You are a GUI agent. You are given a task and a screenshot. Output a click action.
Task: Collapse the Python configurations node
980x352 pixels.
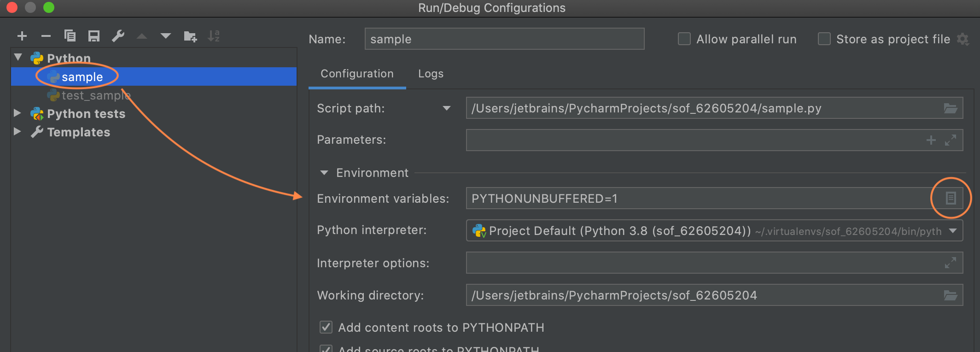point(18,58)
